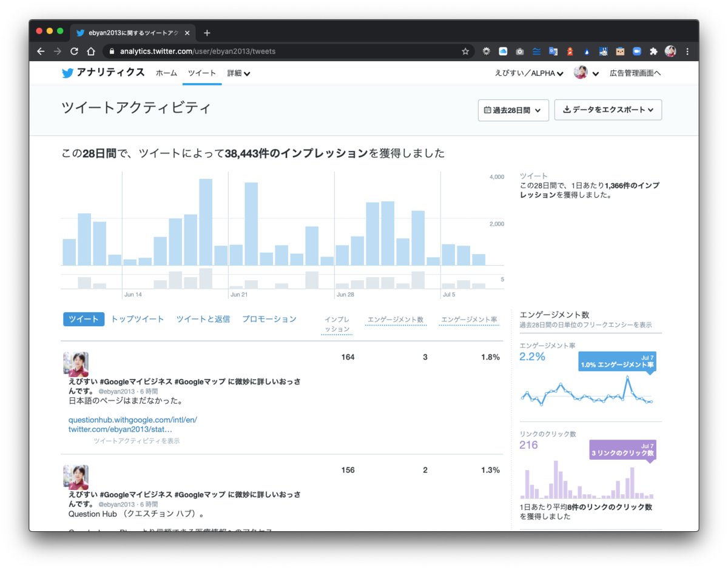Click the 156 impressions value of second tweet
Image resolution: width=728 pixels, height=570 pixels.
(348, 470)
